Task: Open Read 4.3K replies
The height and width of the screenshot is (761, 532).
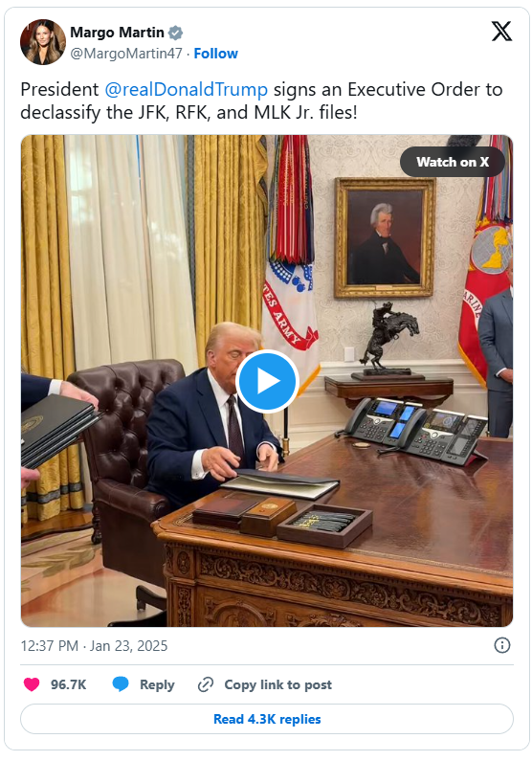Action: 267,719
